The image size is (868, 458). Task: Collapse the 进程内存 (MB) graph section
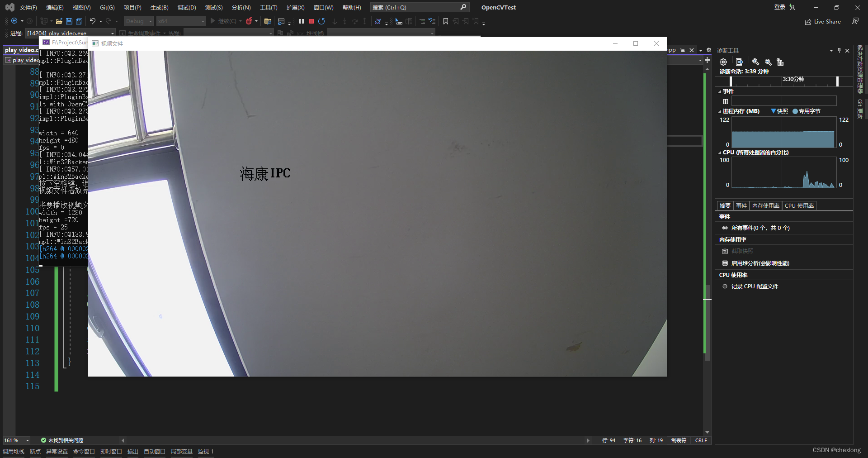pos(720,111)
